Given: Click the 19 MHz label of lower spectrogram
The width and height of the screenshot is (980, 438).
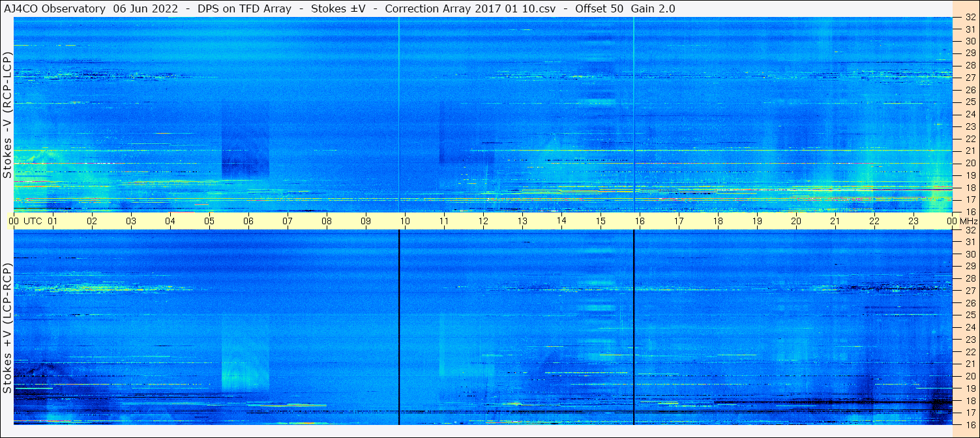Looking at the screenshot, I should (970, 388).
